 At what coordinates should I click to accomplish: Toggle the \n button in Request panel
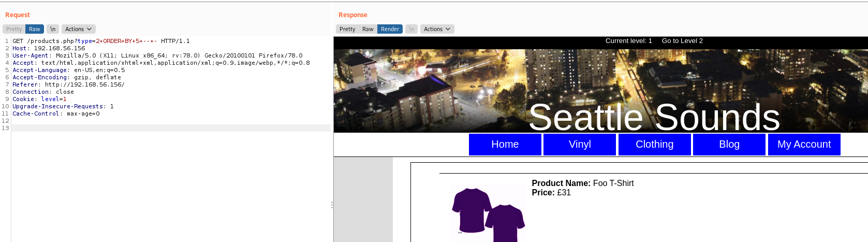click(53, 29)
